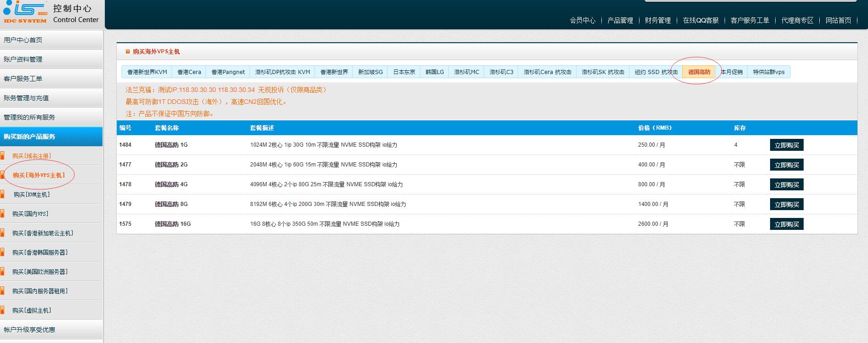Switch to 特供站群vps tab
This screenshot has width=868, height=343.
[x=769, y=72]
